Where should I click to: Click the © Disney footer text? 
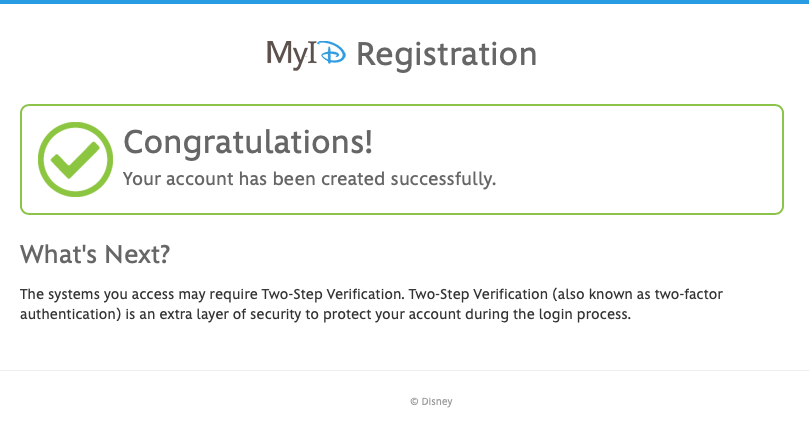[431, 401]
